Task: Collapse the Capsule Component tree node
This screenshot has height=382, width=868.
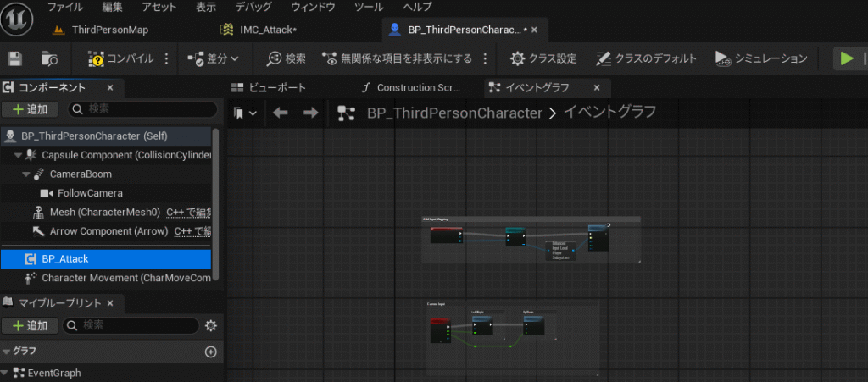Action: tap(19, 155)
